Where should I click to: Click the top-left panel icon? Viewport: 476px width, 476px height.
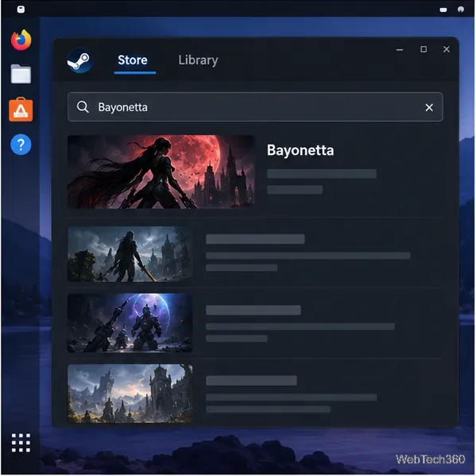tap(21, 9)
